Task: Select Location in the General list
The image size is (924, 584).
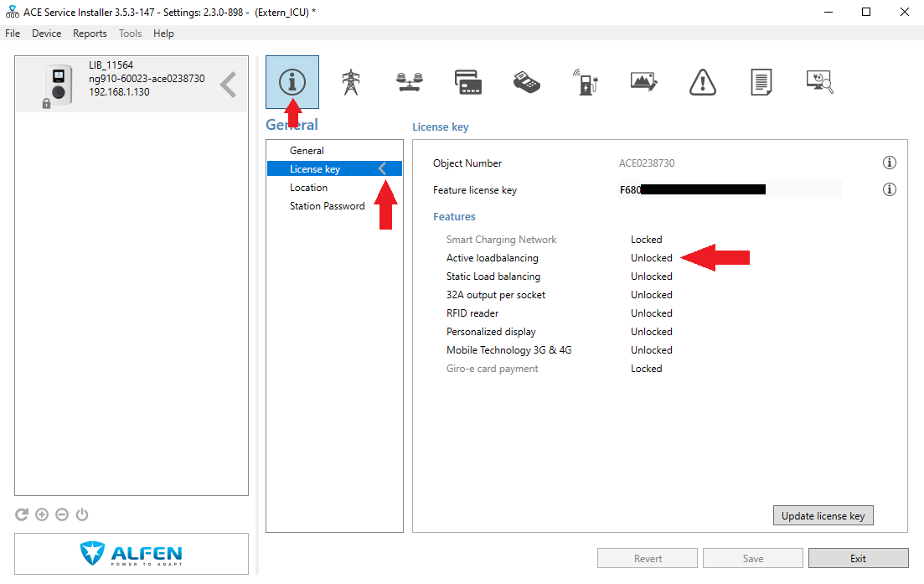Action: click(x=308, y=188)
